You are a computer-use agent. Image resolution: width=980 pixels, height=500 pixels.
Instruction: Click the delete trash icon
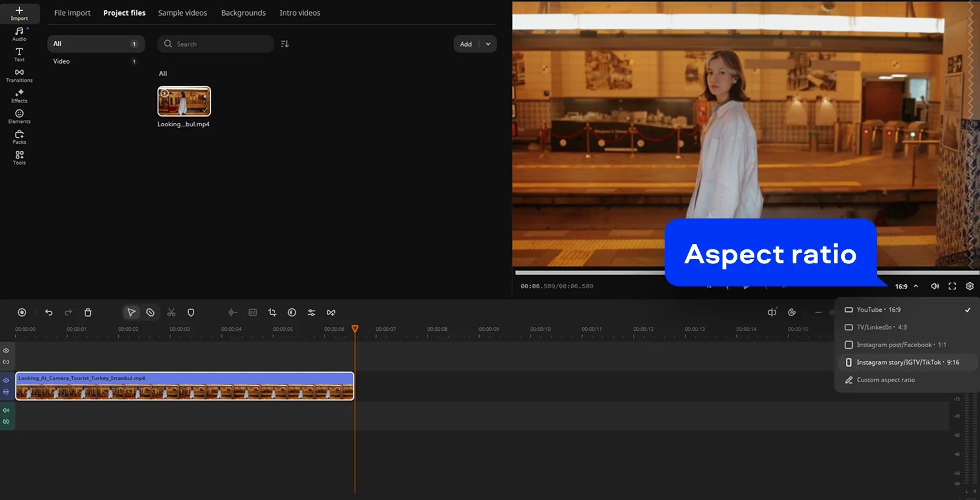(x=88, y=312)
